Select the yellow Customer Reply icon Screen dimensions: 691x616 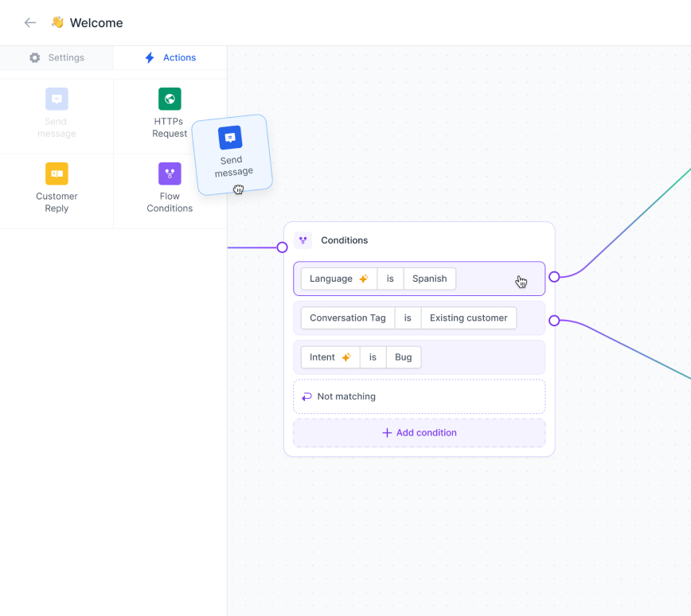57,173
